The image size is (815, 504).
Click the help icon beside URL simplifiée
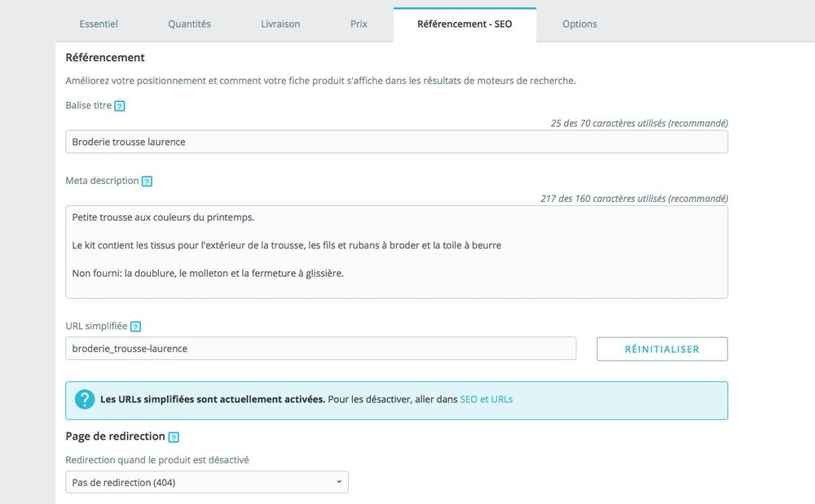(135, 326)
